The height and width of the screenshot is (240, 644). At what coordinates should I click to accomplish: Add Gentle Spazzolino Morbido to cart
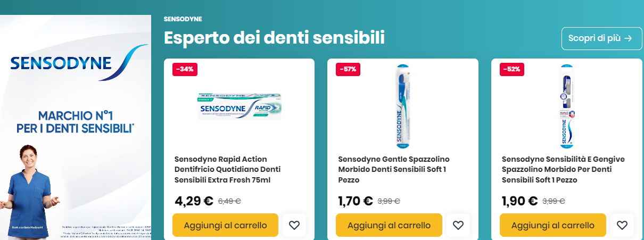pyautogui.click(x=389, y=225)
